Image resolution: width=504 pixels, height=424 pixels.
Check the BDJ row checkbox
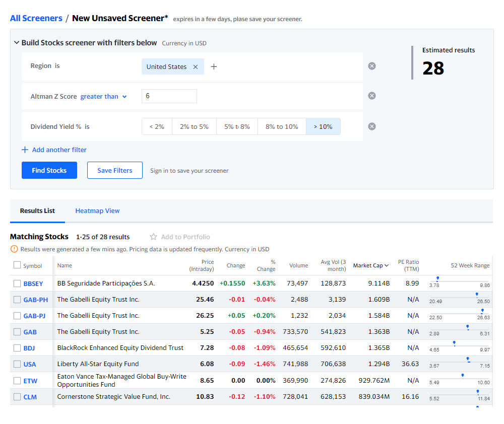[17, 348]
